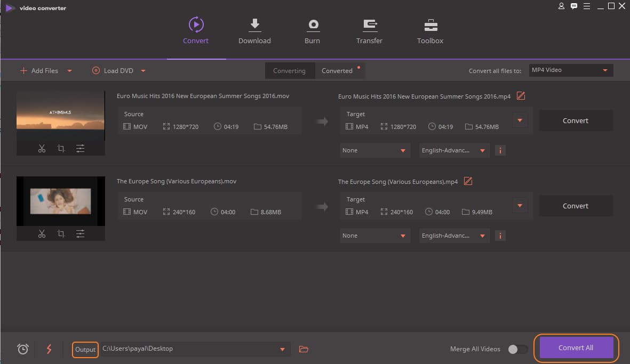This screenshot has height=364, width=630.
Task: Open the Converted tab
Action: pyautogui.click(x=337, y=71)
